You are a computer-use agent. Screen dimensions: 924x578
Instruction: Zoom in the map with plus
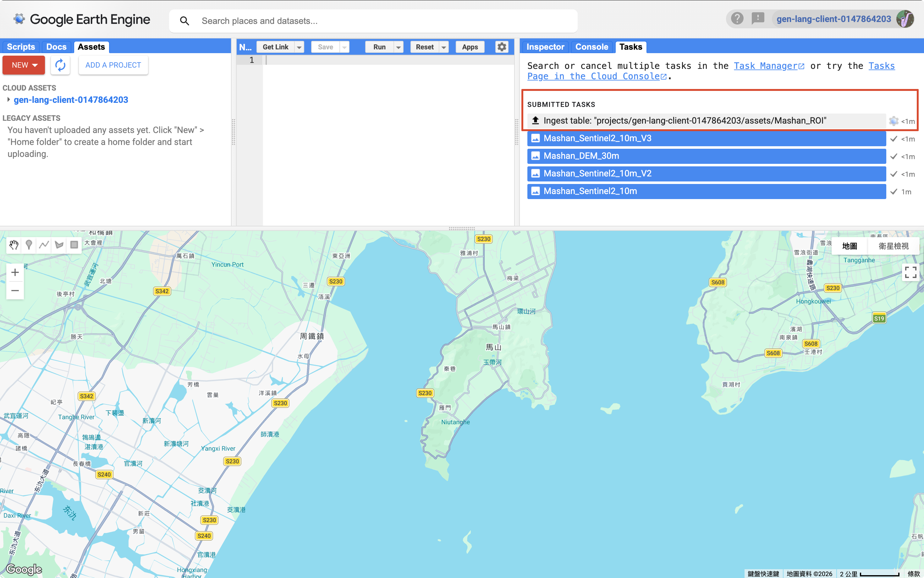(x=15, y=272)
